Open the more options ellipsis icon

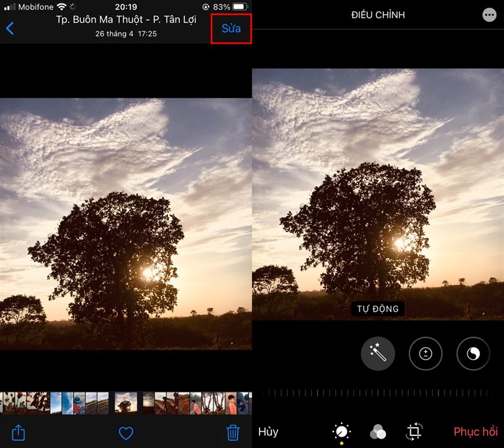click(x=490, y=14)
